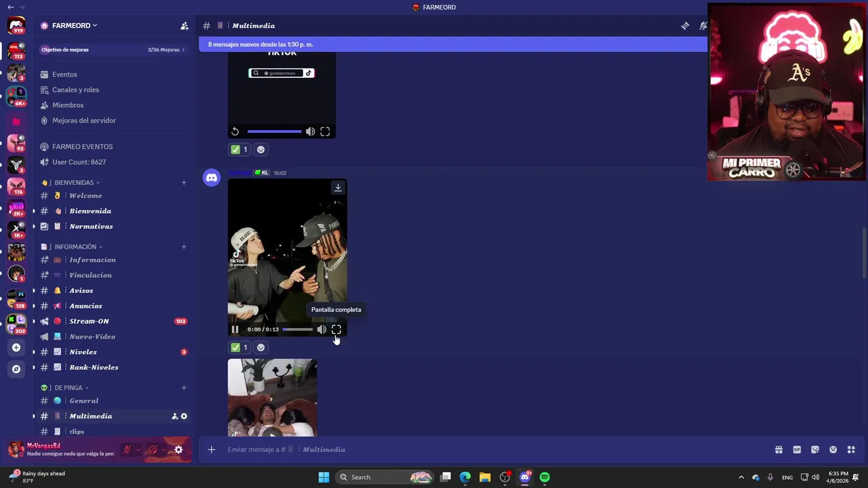
Task: Type in the Multimedia message field
Action: [495, 449]
